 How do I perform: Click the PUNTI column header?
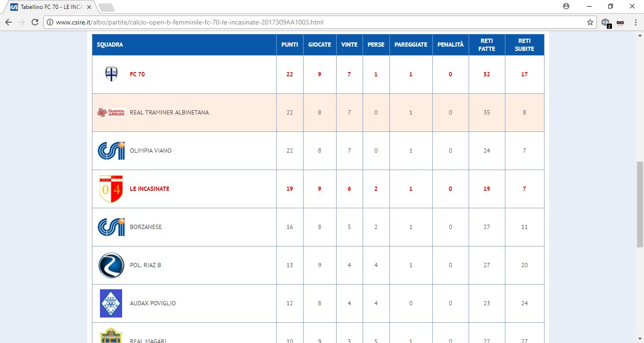click(289, 45)
